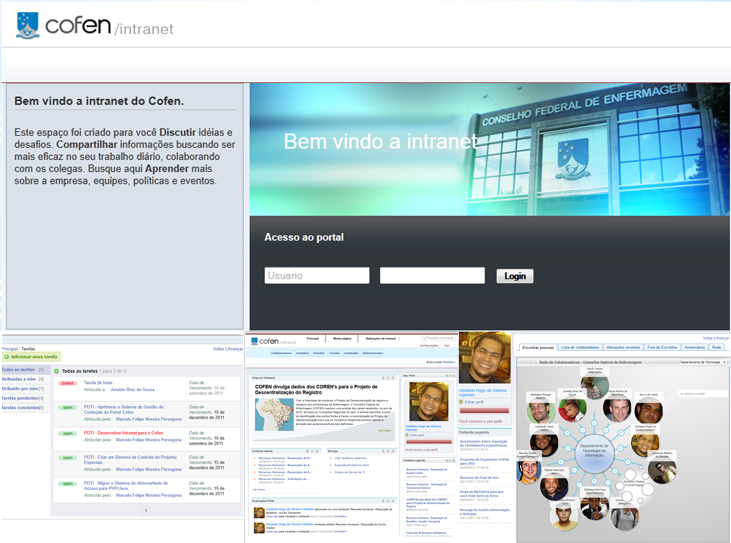This screenshot has width=731, height=543.
Task: Click central Departamento de Tecnologia da Informação node
Action: coord(593,453)
